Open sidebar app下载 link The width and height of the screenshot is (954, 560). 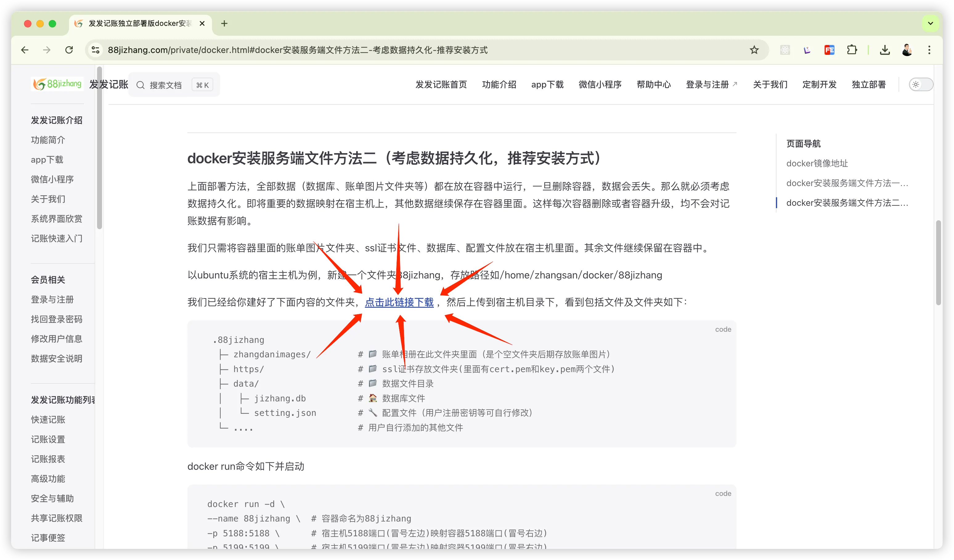click(x=47, y=160)
